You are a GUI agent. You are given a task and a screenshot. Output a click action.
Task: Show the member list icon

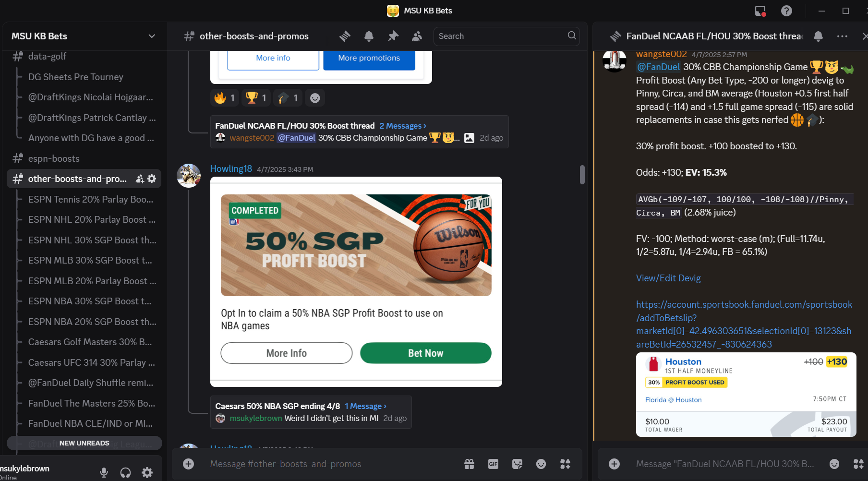pos(417,36)
